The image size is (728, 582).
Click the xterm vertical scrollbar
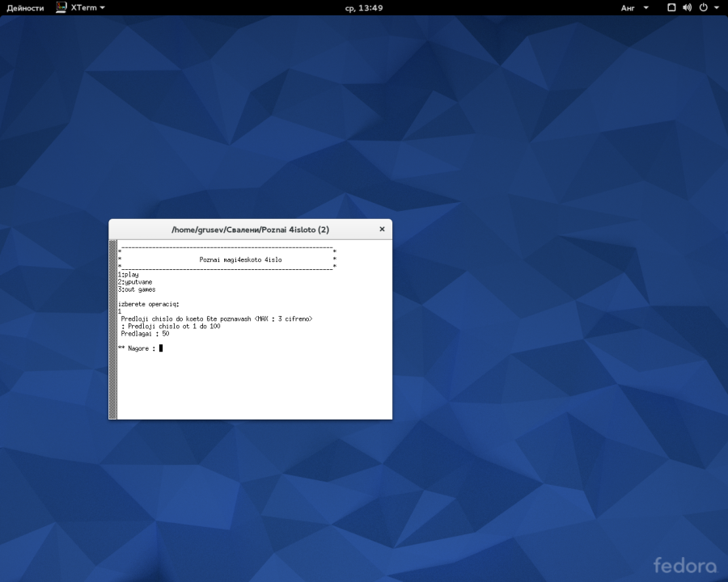112,330
